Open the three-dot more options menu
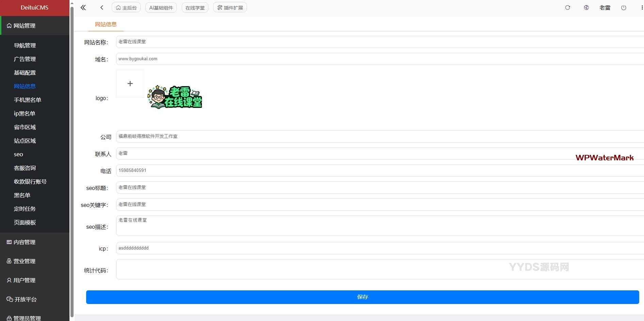The height and width of the screenshot is (321, 644). coord(642,7)
